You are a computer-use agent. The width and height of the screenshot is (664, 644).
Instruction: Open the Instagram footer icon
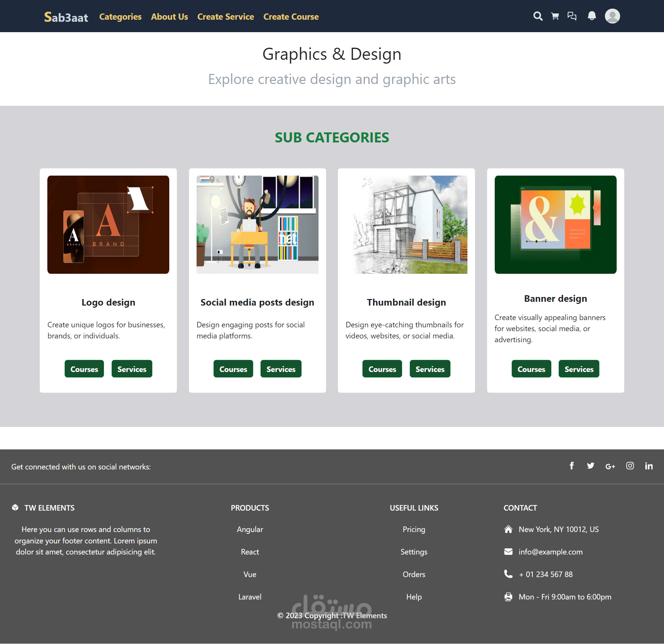pos(630,466)
